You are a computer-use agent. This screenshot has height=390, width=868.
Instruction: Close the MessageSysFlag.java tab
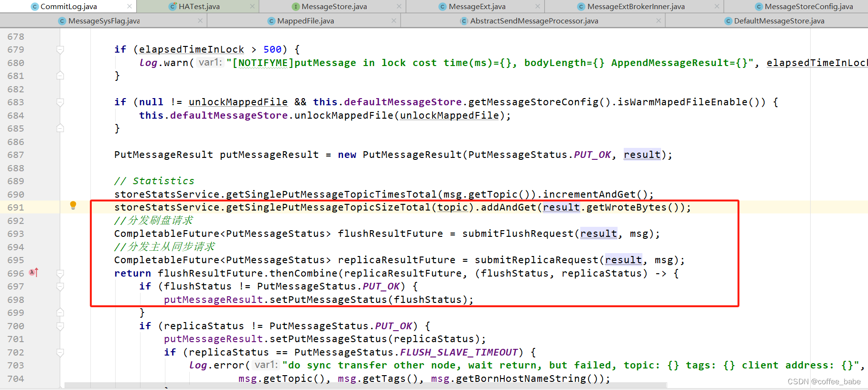coord(200,21)
